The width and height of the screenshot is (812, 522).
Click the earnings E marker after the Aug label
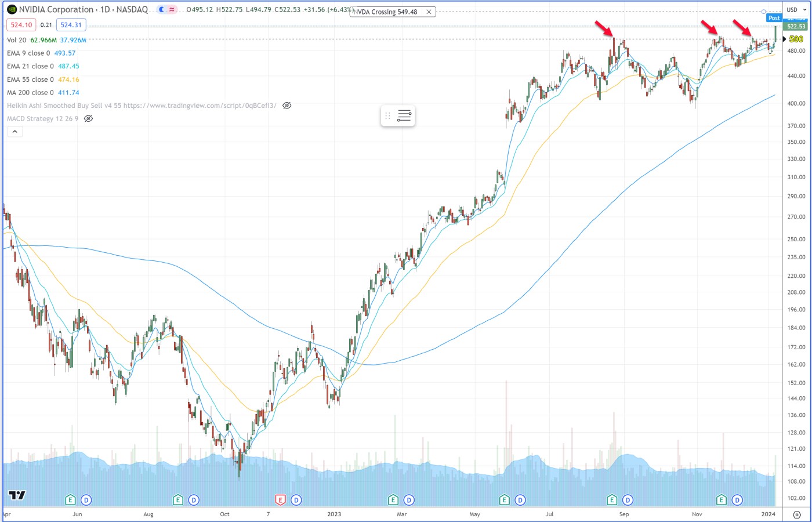coord(178,499)
